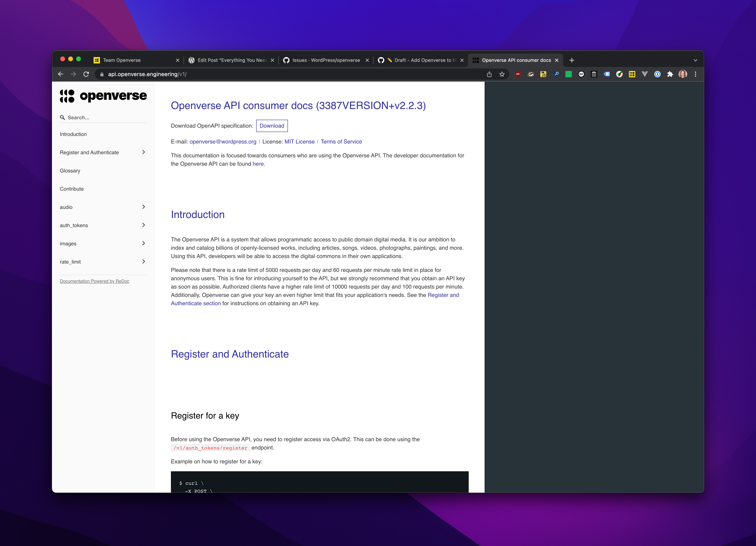The height and width of the screenshot is (546, 756).
Task: Switch to Issues · WordPress/openverse tab
Action: (x=326, y=60)
